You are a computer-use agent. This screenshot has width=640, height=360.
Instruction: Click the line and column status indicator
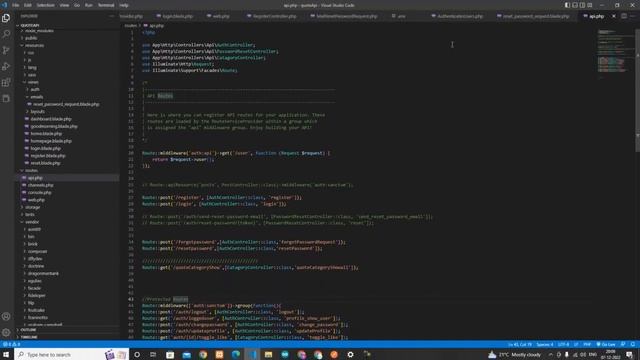pos(520,344)
